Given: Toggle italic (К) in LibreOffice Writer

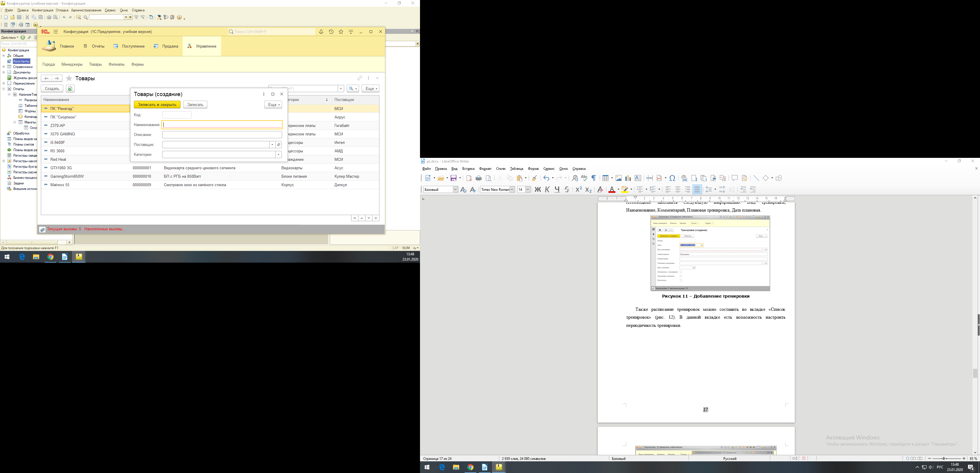Looking at the screenshot, I should click(547, 189).
